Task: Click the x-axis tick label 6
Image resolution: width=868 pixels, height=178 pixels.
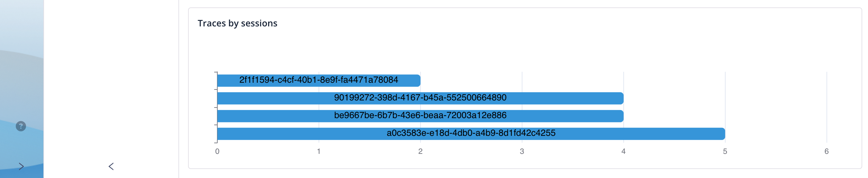Action: point(827,151)
